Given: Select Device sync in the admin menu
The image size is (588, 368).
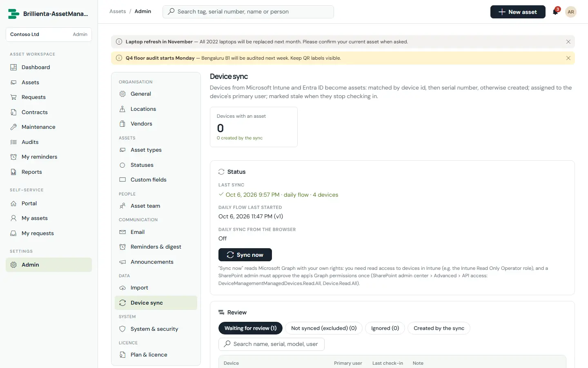Looking at the screenshot, I should coord(156,303).
